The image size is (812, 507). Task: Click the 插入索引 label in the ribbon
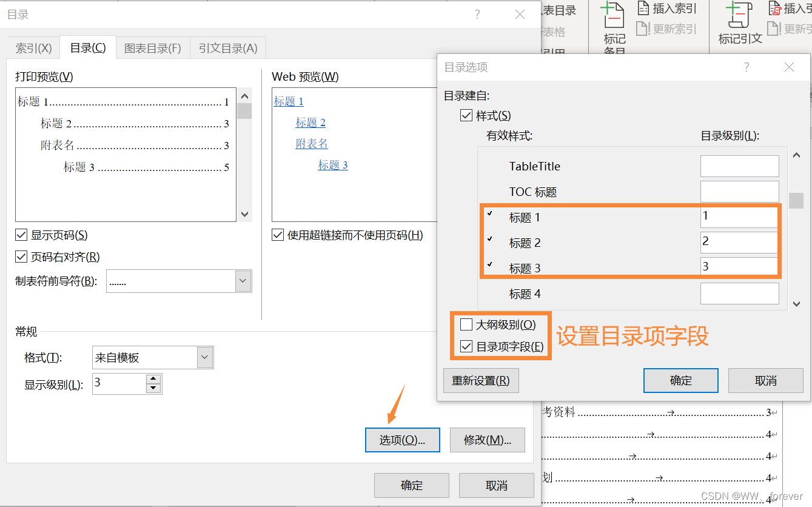tap(675, 9)
